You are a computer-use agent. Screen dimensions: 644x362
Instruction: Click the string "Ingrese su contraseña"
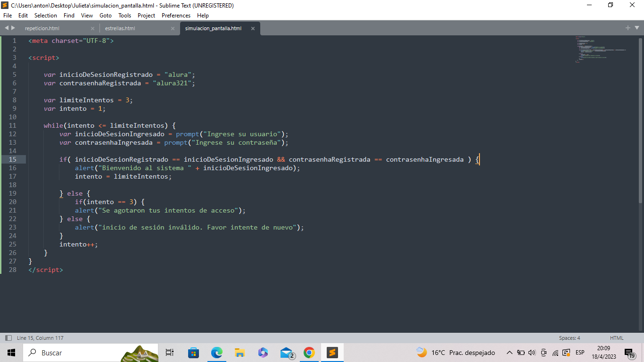(x=238, y=142)
